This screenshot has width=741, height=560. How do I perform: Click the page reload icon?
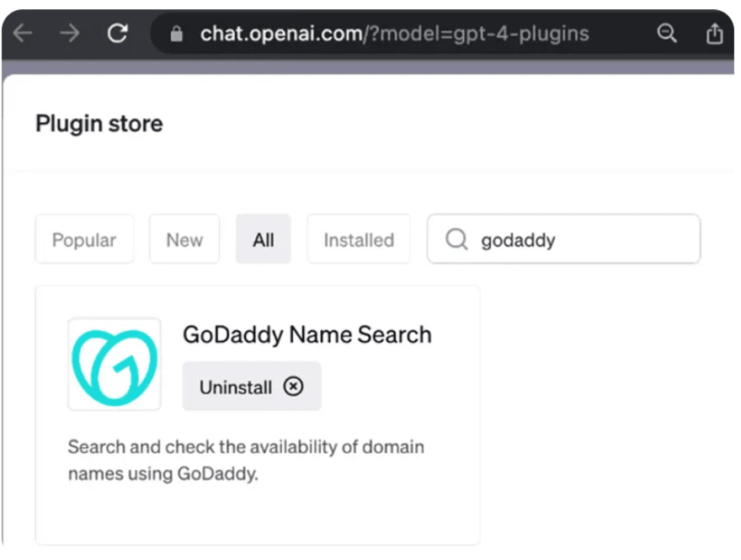118,34
